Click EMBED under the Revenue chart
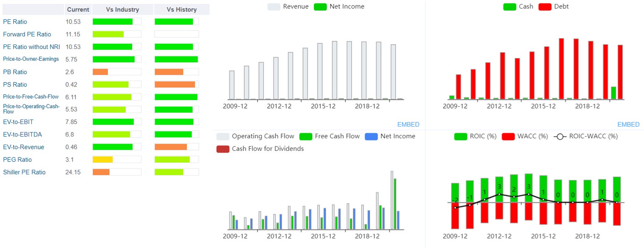644x248 pixels. pyautogui.click(x=408, y=124)
